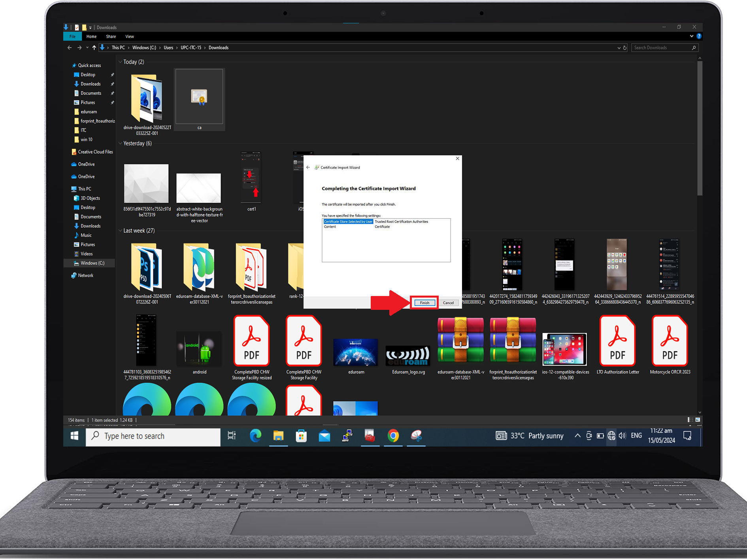Open notification center
Image resolution: width=747 pixels, height=560 pixels.
tap(687, 436)
